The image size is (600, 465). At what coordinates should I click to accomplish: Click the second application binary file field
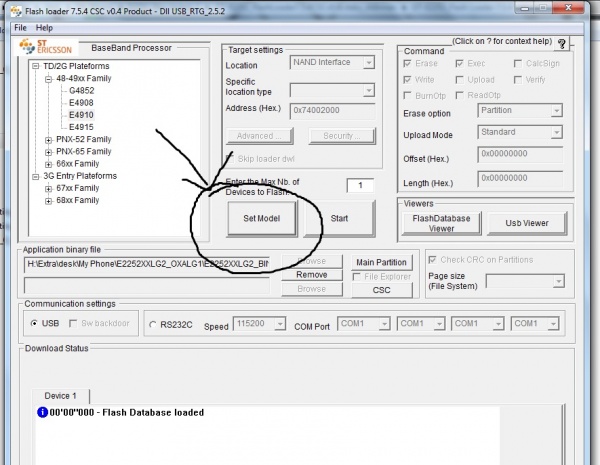coord(147,286)
